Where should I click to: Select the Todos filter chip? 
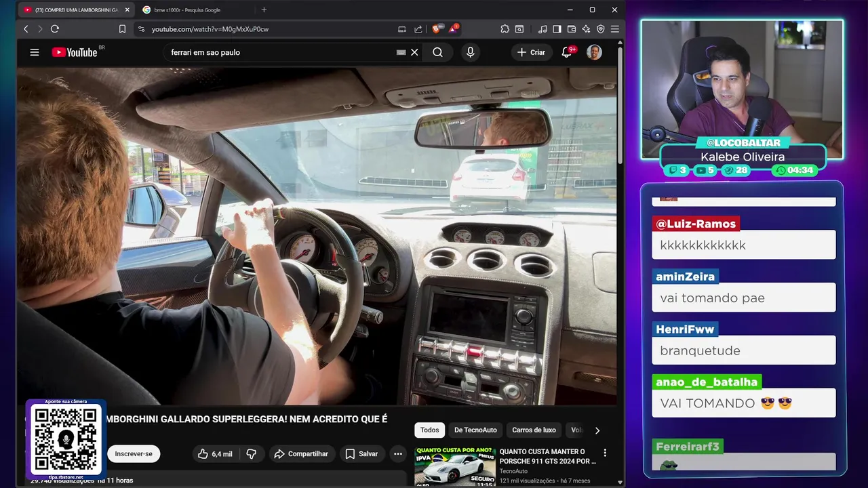click(430, 430)
